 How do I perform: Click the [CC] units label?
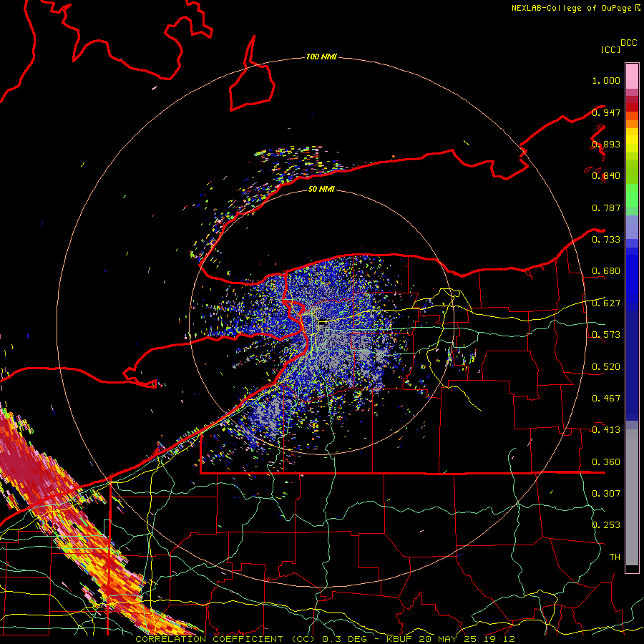click(611, 49)
